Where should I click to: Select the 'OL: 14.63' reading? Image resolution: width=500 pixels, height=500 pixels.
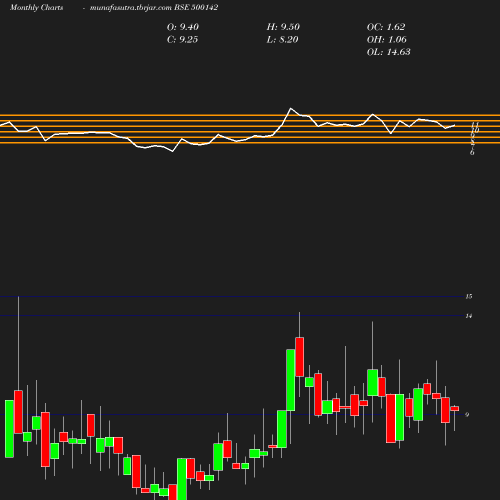389,52
